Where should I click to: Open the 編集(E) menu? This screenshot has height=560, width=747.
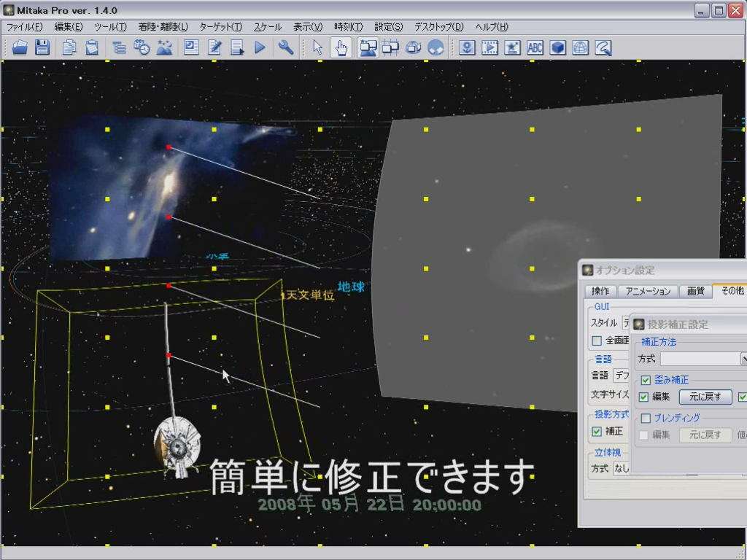point(69,27)
